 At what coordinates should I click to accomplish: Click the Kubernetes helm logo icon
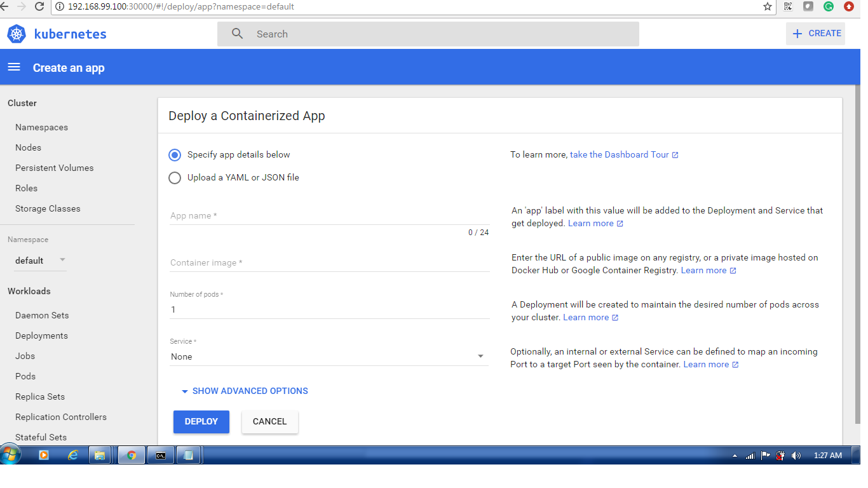(x=17, y=34)
